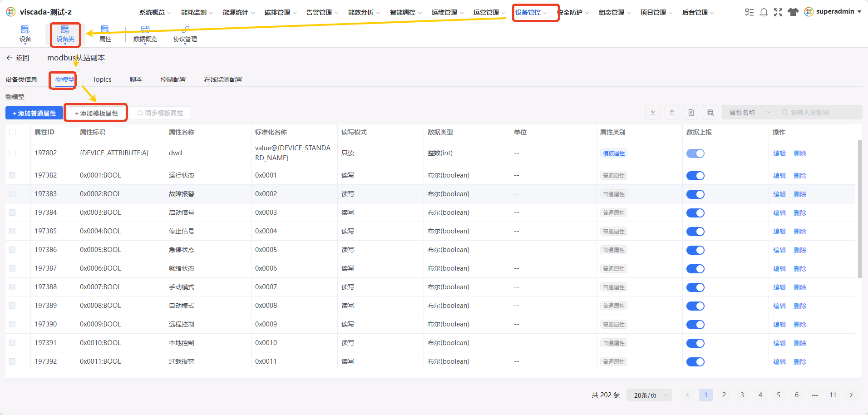Open the 20条/页 page size dropdown
This screenshot has width=868, height=415.
pyautogui.click(x=649, y=395)
